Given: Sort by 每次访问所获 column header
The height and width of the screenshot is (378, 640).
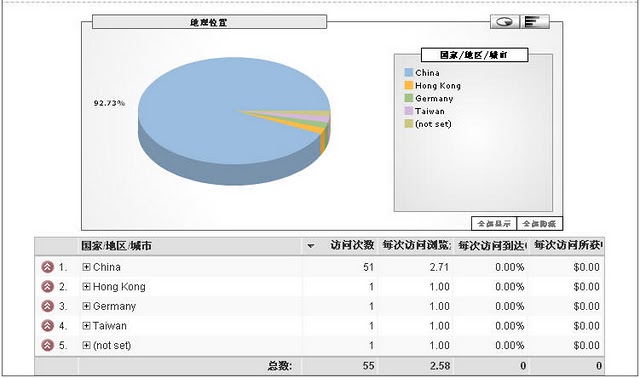Looking at the screenshot, I should [569, 245].
